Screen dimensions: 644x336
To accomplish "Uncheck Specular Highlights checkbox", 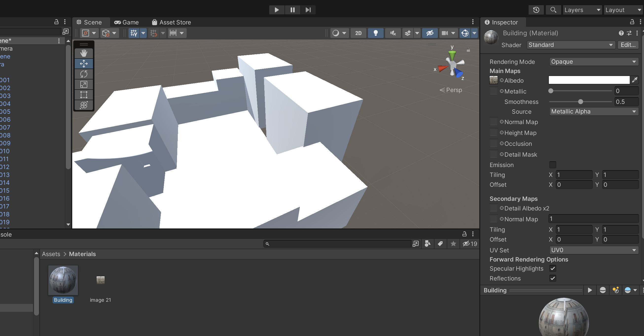I will [553, 268].
